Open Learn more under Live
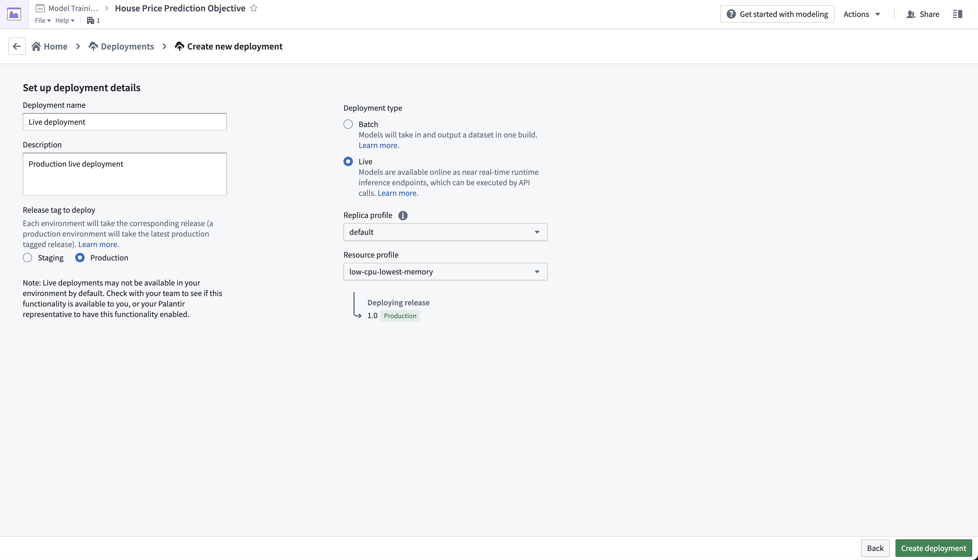 click(x=397, y=193)
